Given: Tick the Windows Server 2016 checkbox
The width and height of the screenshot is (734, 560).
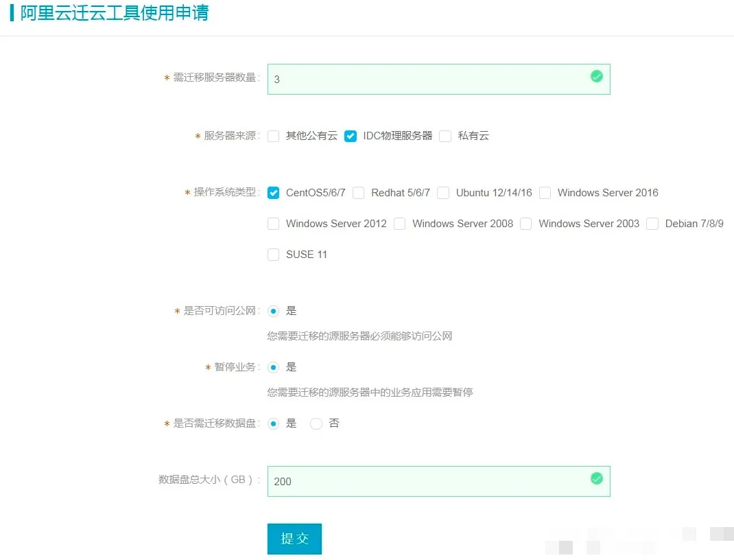Looking at the screenshot, I should 545,193.
